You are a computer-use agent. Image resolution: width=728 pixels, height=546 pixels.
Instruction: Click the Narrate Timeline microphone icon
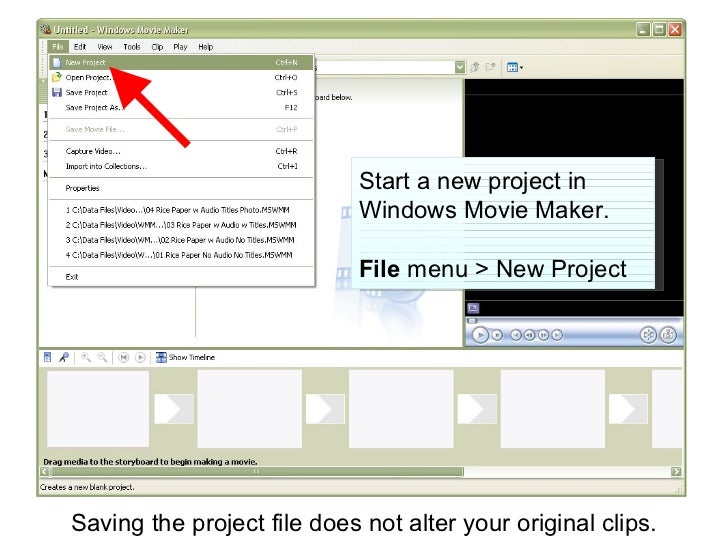point(64,357)
